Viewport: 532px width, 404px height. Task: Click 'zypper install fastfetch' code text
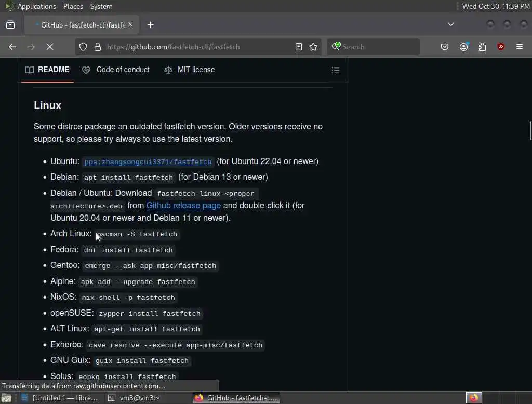pos(150,314)
